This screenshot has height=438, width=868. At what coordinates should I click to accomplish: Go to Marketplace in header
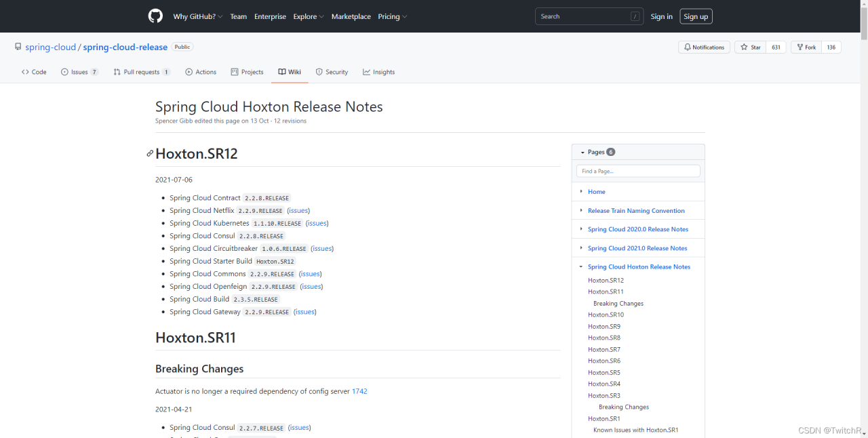click(351, 17)
